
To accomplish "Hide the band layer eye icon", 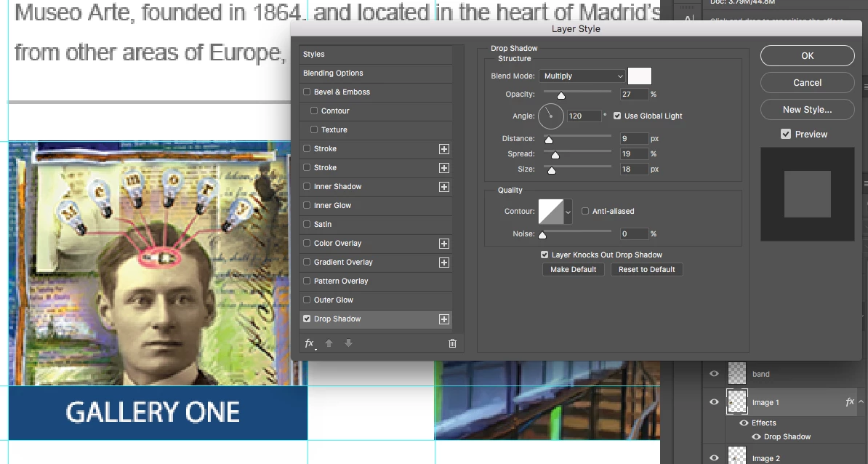I will [x=714, y=374].
